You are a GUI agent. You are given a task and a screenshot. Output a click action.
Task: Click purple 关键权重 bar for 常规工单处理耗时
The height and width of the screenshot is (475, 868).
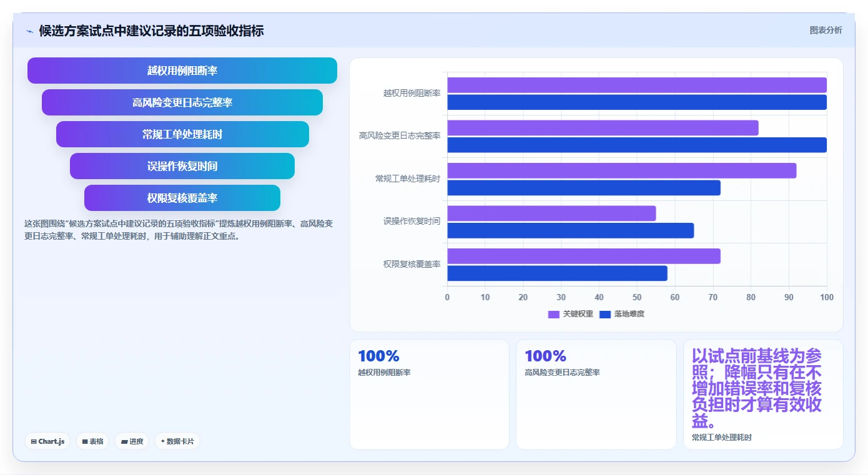tap(622, 170)
